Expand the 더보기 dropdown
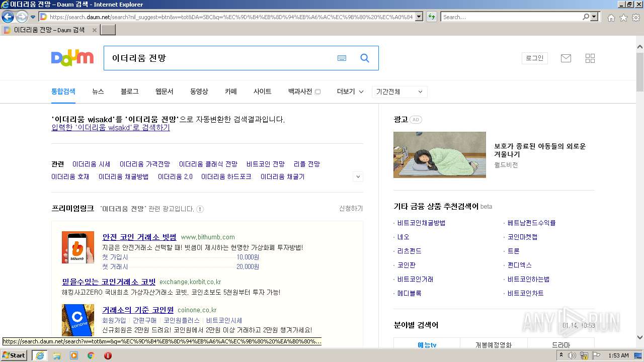 tap(350, 92)
